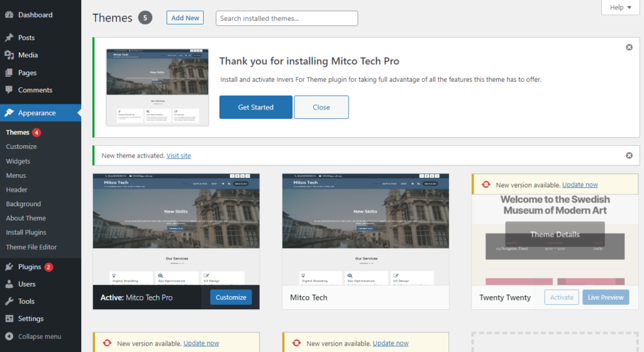The width and height of the screenshot is (644, 352).
Task: Open the Menus submenu item
Action: 16,175
